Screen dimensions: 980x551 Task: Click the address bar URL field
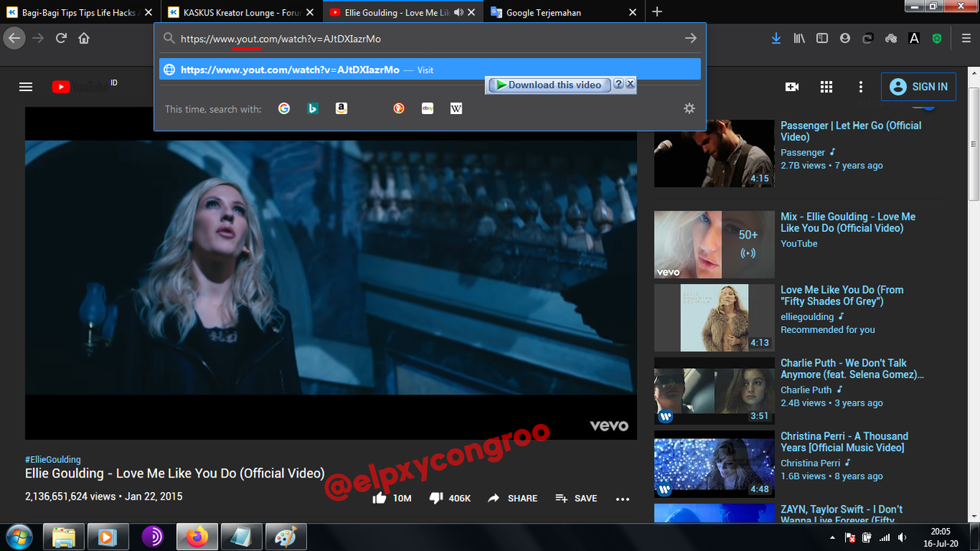(429, 38)
